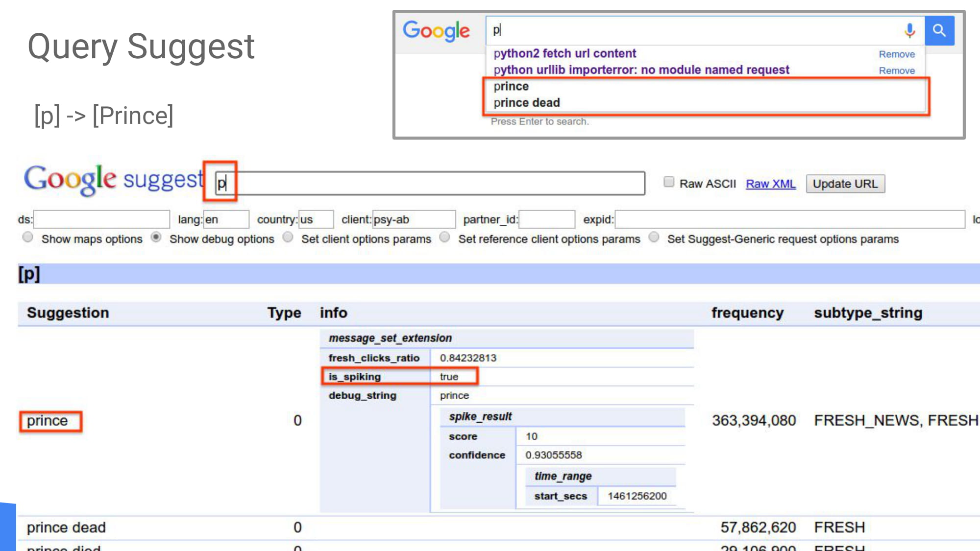This screenshot has width=980, height=551.
Task: Click the is_spiking true value
Action: 449,377
